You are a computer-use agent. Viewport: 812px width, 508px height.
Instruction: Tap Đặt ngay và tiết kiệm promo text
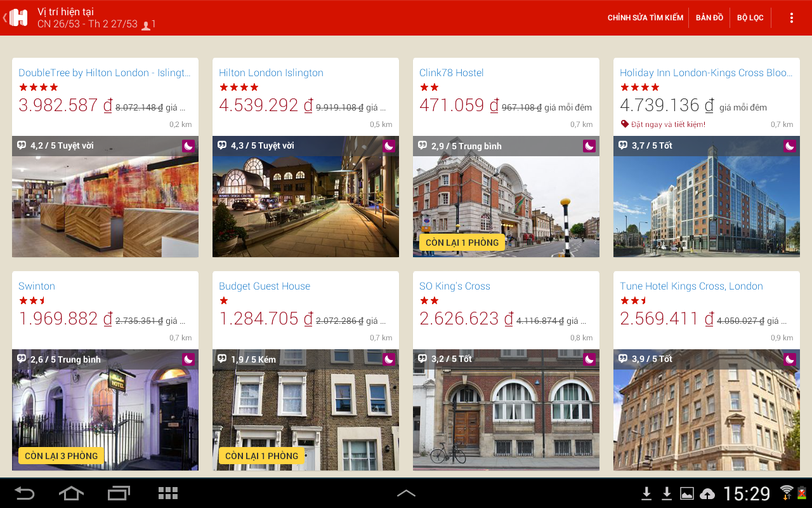668,124
